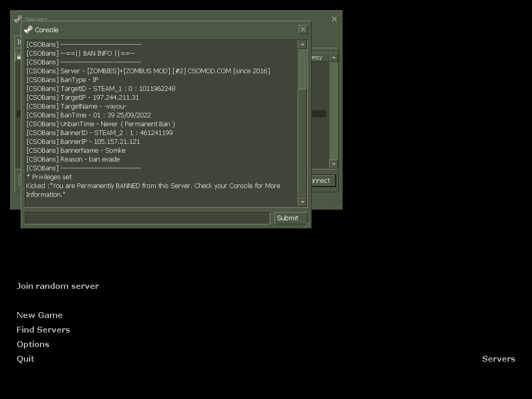Click the server list scroll-down arrow

334,164
